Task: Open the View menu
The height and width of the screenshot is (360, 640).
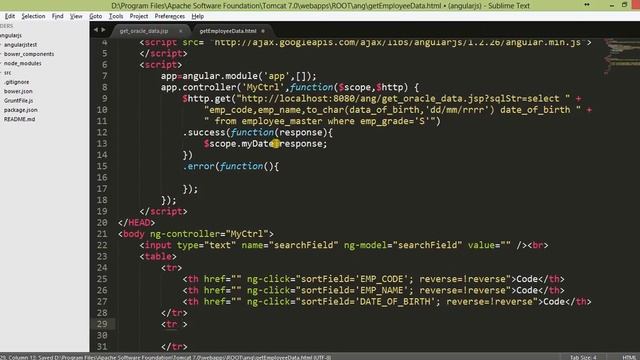Action: (76, 16)
